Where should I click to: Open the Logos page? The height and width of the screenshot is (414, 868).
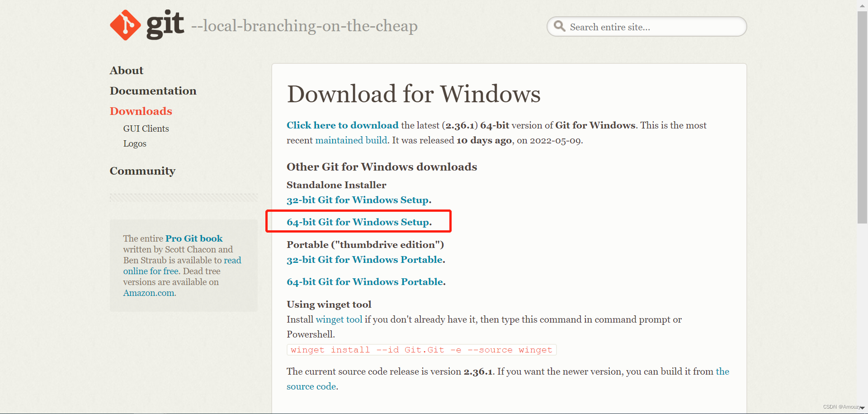pos(135,144)
